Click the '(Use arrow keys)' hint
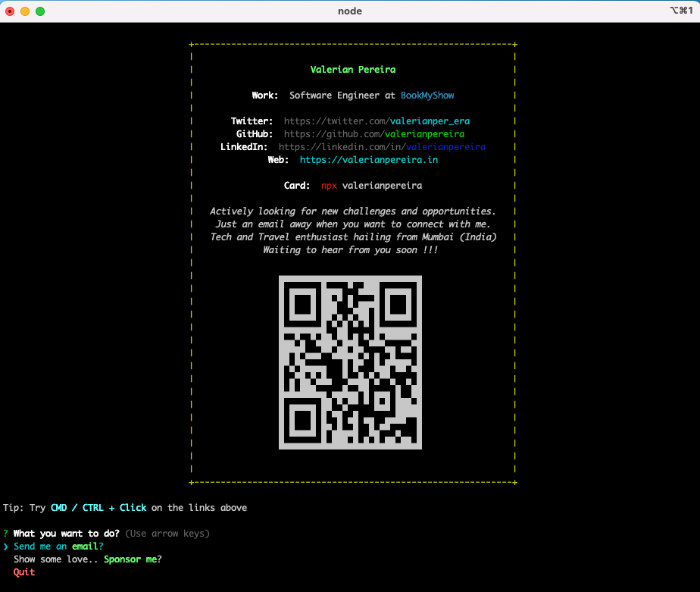This screenshot has width=700, height=592. pyautogui.click(x=167, y=534)
